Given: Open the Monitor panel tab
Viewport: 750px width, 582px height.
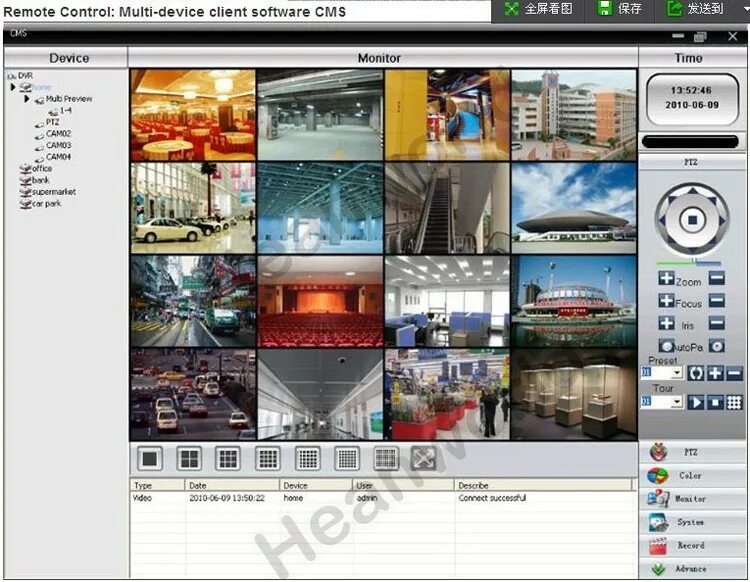Looking at the screenshot, I should 692,499.
